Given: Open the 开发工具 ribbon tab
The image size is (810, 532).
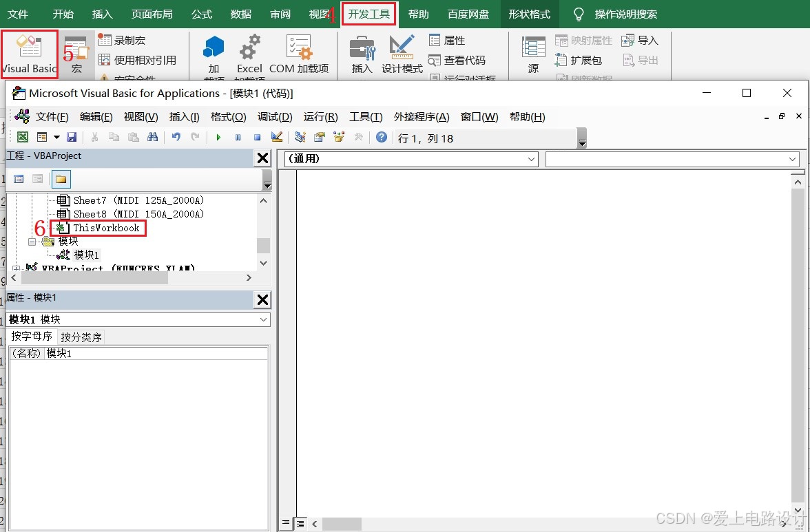Looking at the screenshot, I should point(369,14).
